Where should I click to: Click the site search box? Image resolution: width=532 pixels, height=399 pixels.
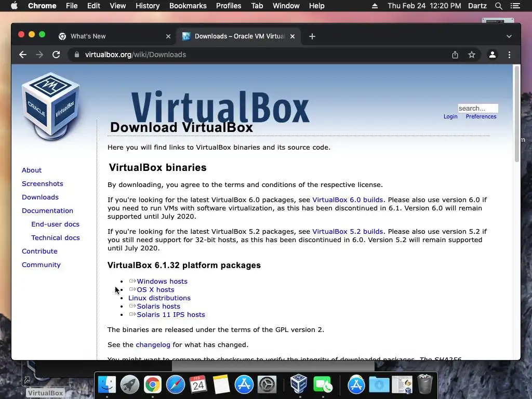478,108
